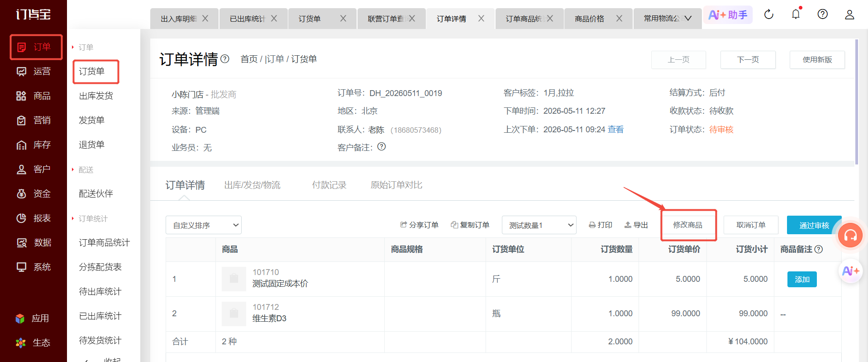
Task: Open the notification bell
Action: click(x=796, y=14)
